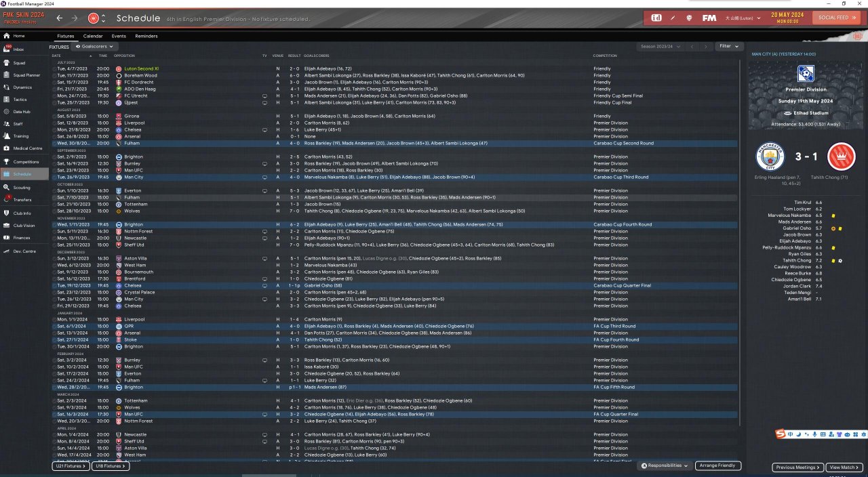Click the shield icon beside the pencil
The height and width of the screenshot is (477, 868).
coord(690,18)
